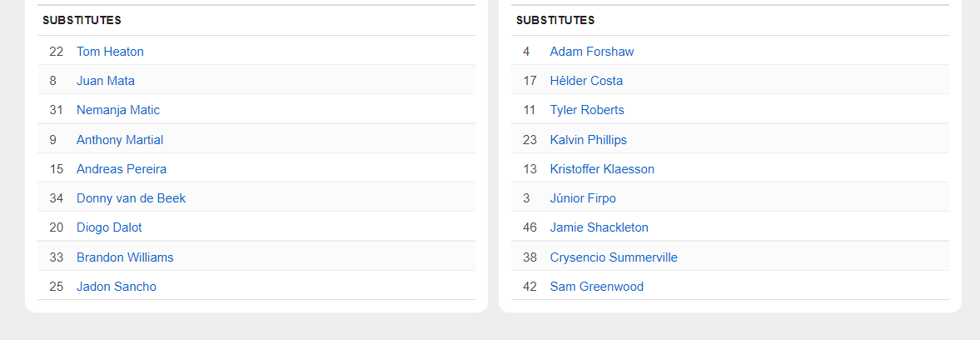Image resolution: width=980 pixels, height=340 pixels.
Task: Click Jadon Sancho's name
Action: point(117,287)
